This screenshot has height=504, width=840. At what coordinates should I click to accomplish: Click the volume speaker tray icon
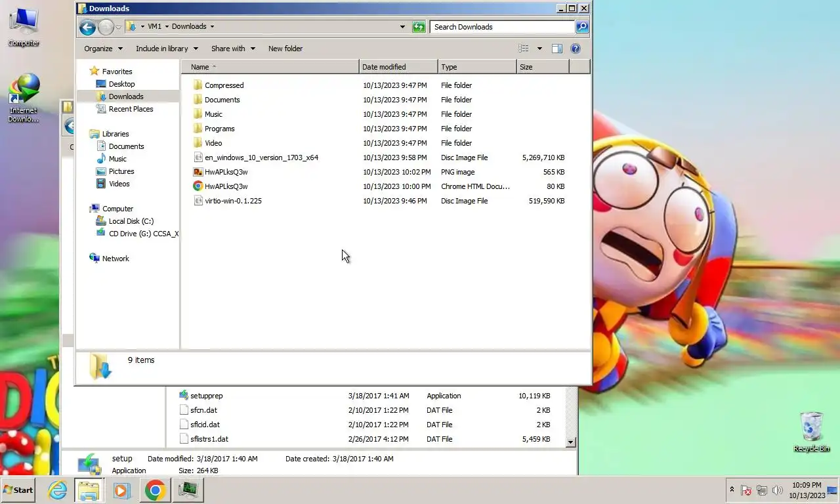(778, 490)
